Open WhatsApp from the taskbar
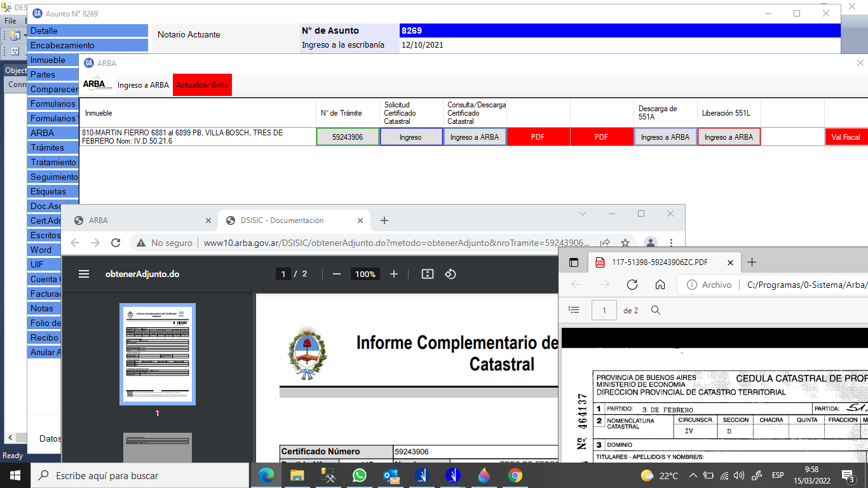The width and height of the screenshot is (868, 488). [360, 475]
